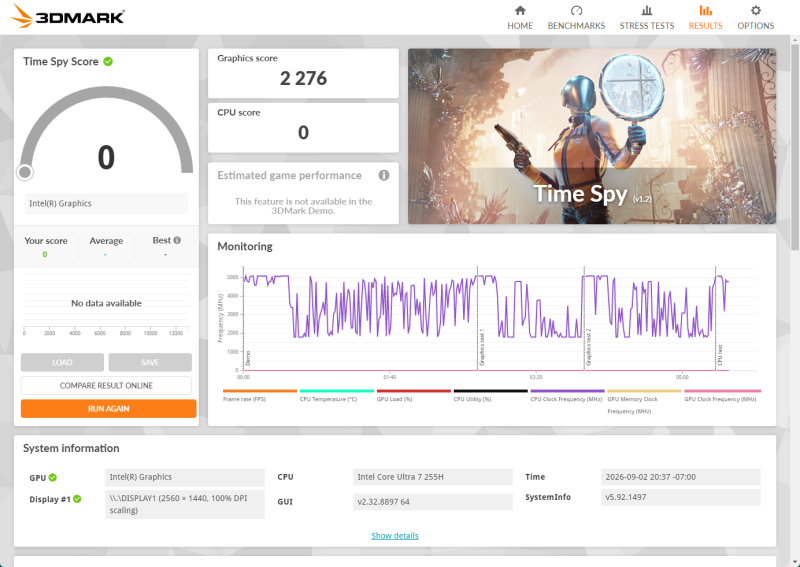Viewport: 800px width, 567px height.
Task: Click the System information heading
Action: click(x=71, y=449)
